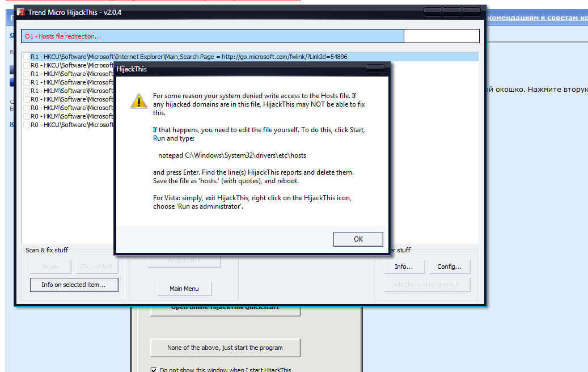This screenshot has width=588, height=372.
Task: Click the Info... button
Action: pos(403,267)
